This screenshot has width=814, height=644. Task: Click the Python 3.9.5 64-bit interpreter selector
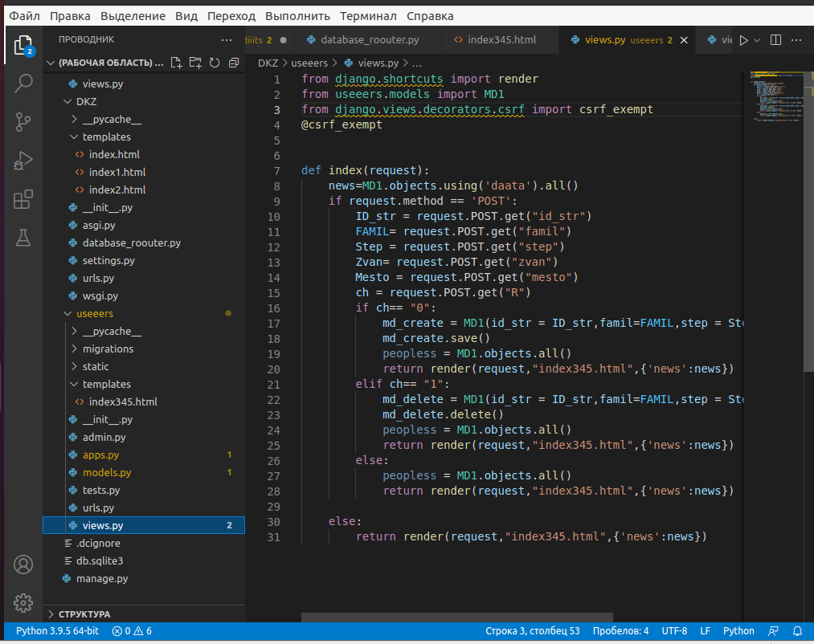coord(55,631)
